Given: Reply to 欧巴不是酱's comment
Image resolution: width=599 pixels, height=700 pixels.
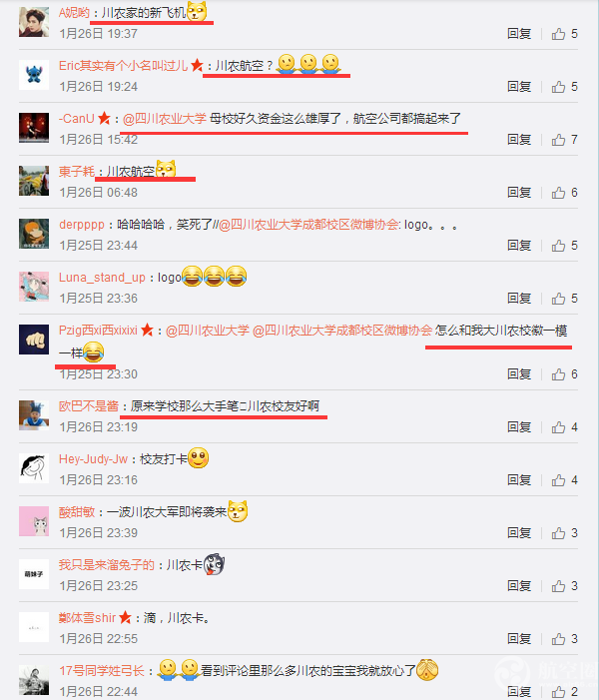Looking at the screenshot, I should [519, 427].
